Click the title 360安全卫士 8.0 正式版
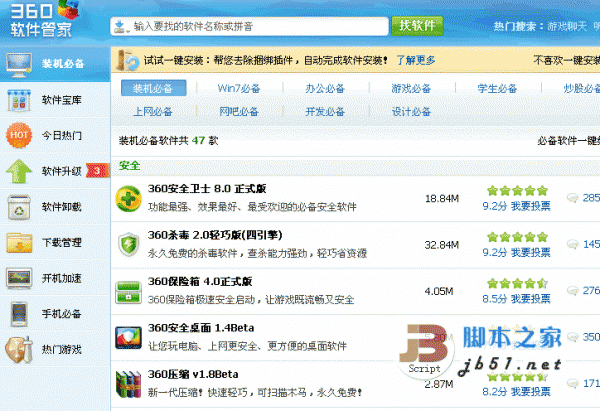Image resolution: width=600 pixels, height=411 pixels. click(207, 189)
